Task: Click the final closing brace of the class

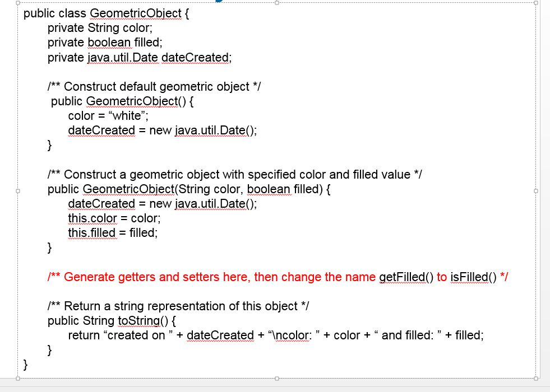Action: (25, 364)
